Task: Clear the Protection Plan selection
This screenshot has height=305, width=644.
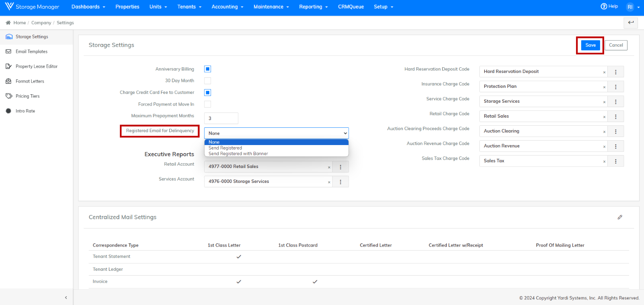Action: tap(604, 87)
